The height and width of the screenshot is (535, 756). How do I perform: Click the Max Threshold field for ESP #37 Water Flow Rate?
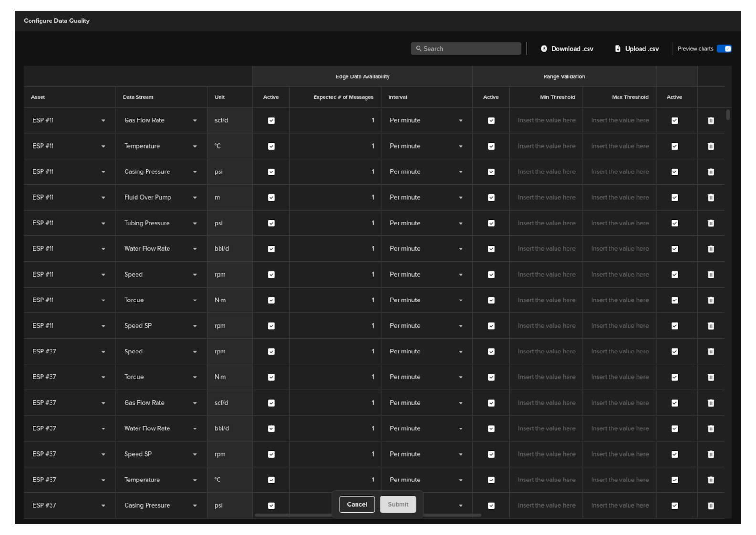(619, 428)
